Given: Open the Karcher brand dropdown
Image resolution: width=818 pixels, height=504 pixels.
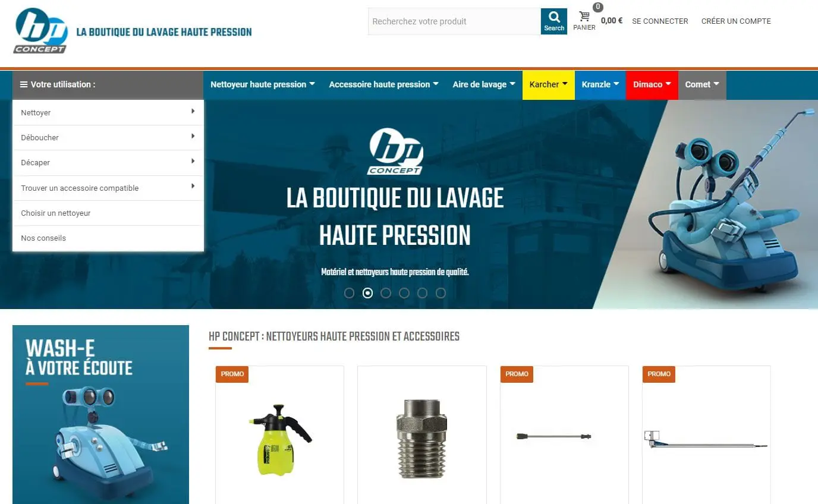Looking at the screenshot, I should (548, 84).
